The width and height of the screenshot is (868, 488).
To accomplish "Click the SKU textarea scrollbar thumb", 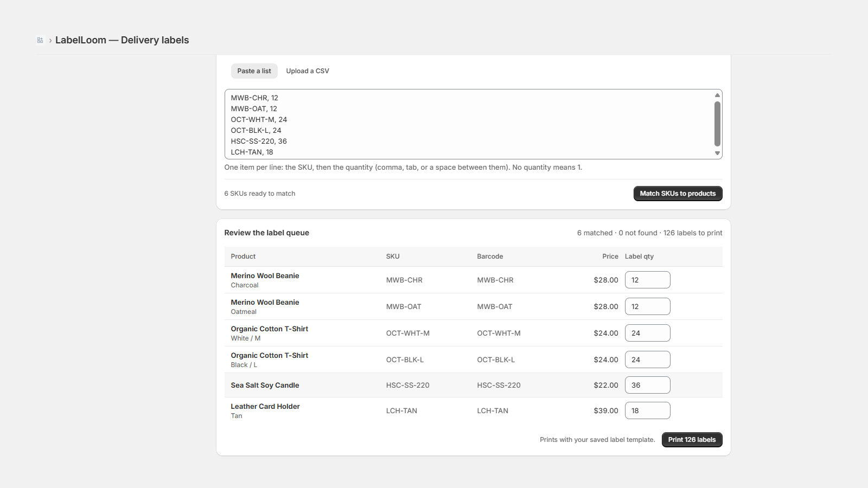I will point(717,124).
